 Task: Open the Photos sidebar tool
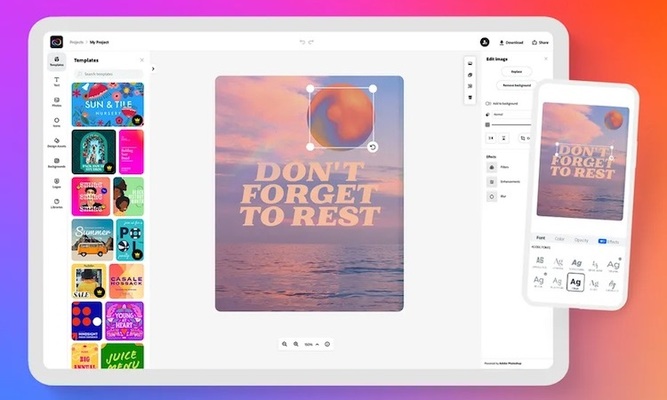[57, 102]
